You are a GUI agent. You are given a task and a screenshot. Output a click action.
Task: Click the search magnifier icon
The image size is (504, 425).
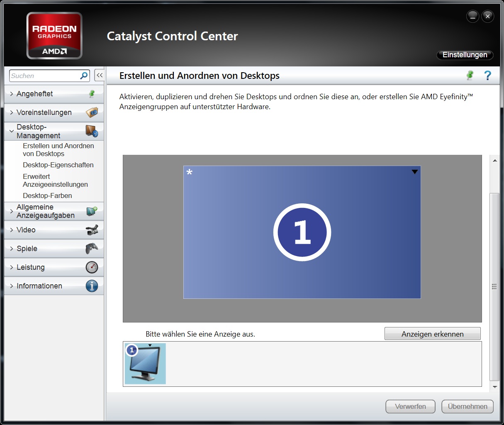(84, 76)
